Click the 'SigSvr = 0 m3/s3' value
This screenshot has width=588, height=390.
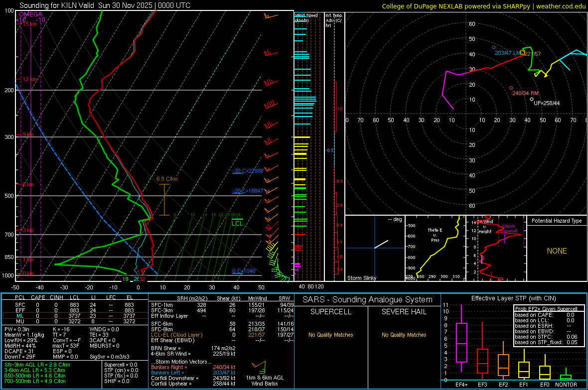[x=110, y=357]
